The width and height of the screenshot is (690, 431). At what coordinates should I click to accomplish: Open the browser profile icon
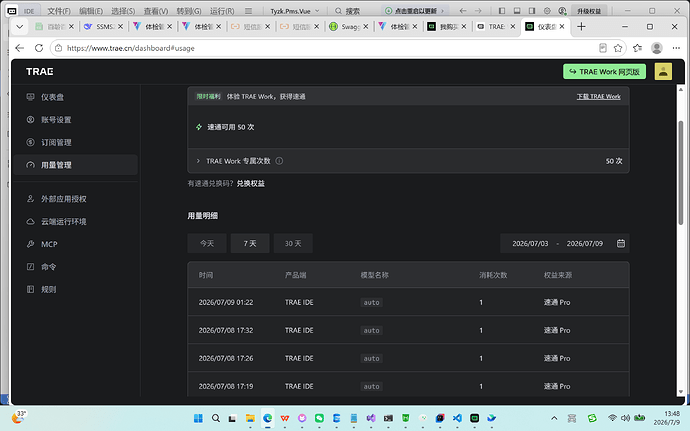point(657,48)
